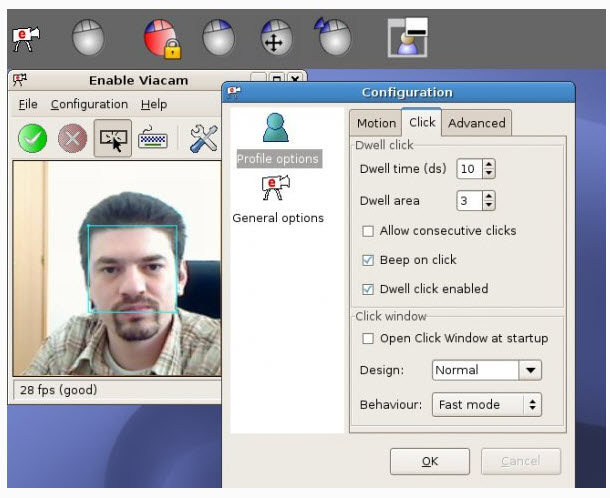
Task: Toggle Open Click Window at startup
Action: click(368, 338)
